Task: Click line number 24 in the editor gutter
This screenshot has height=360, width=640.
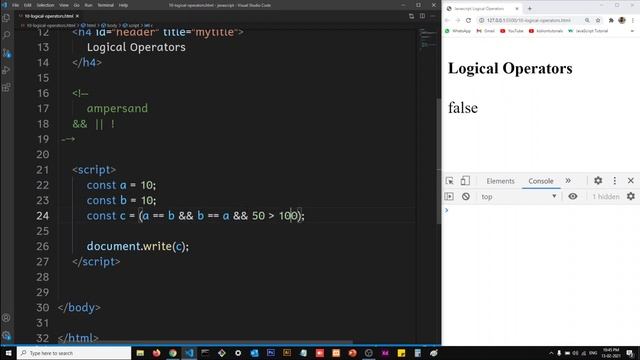Action: click(42, 216)
